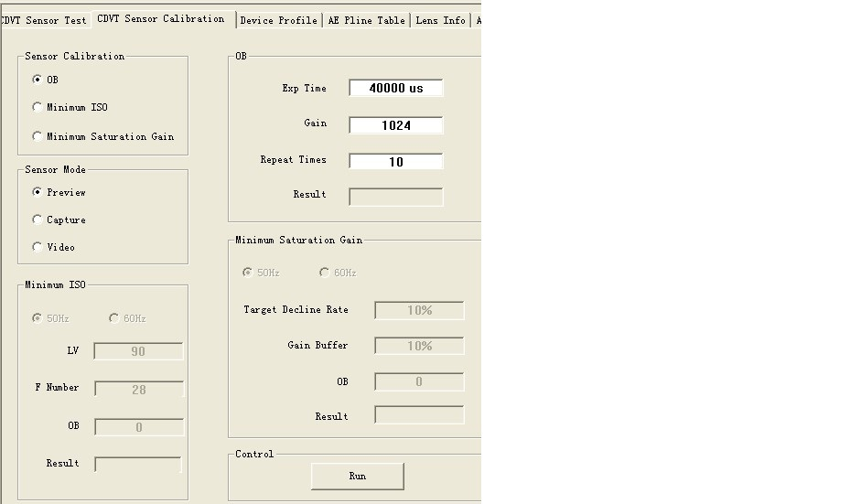850x504 pixels.
Task: Click the "Gain Buffer" label
Action: tap(317, 345)
